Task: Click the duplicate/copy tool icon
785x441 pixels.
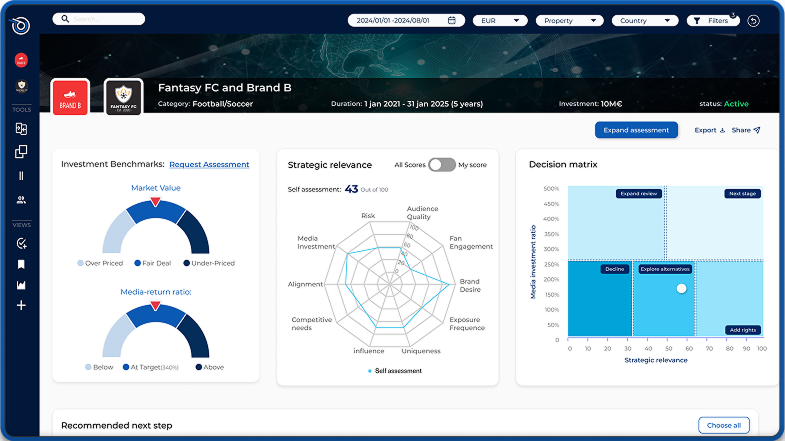Action: tap(21, 152)
